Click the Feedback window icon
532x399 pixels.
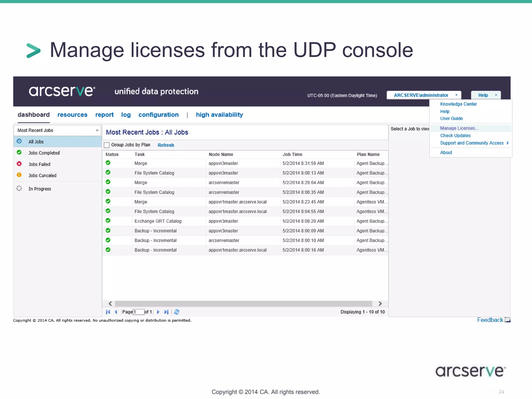point(508,320)
